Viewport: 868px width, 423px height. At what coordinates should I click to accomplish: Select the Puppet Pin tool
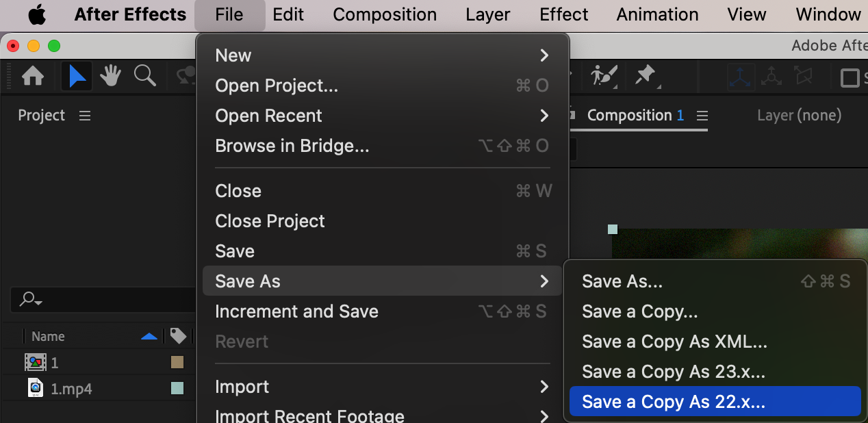[646, 76]
